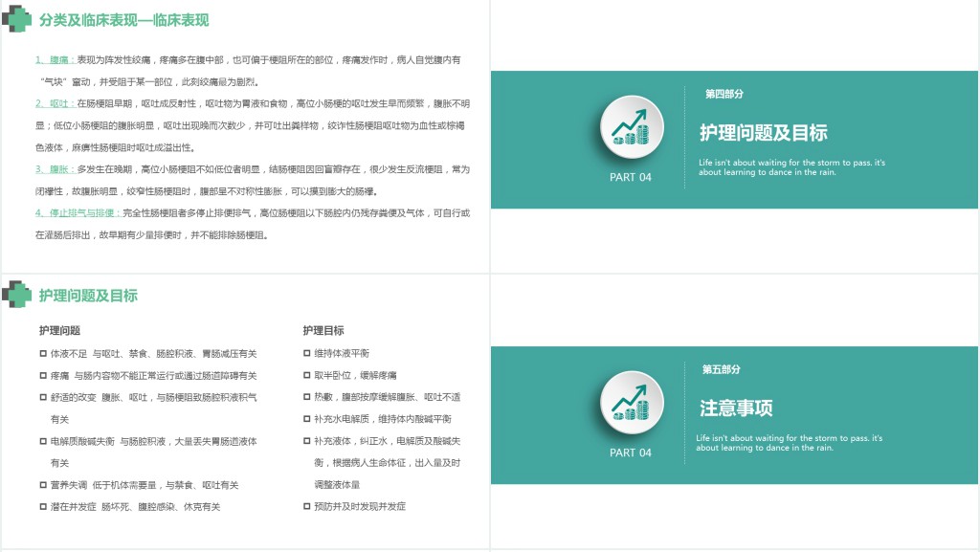Click the 护理问题 column header
This screenshot has height=552, width=980.
pyautogui.click(x=59, y=331)
